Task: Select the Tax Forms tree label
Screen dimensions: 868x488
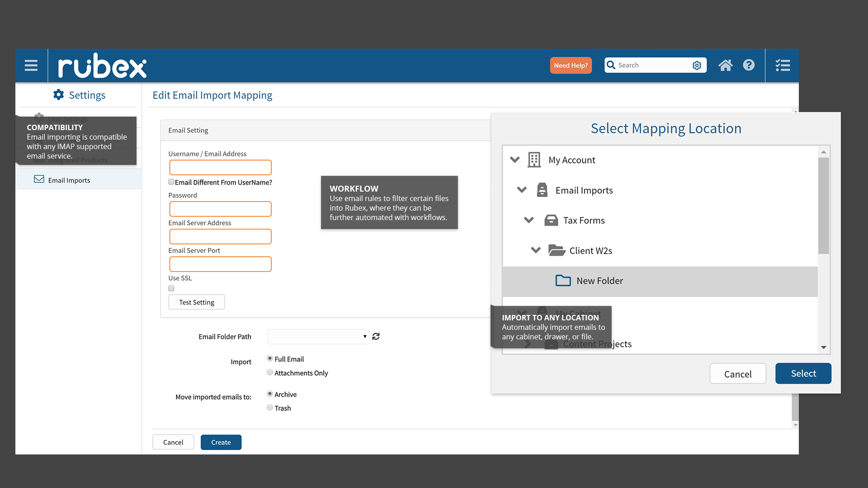Action: click(x=584, y=221)
